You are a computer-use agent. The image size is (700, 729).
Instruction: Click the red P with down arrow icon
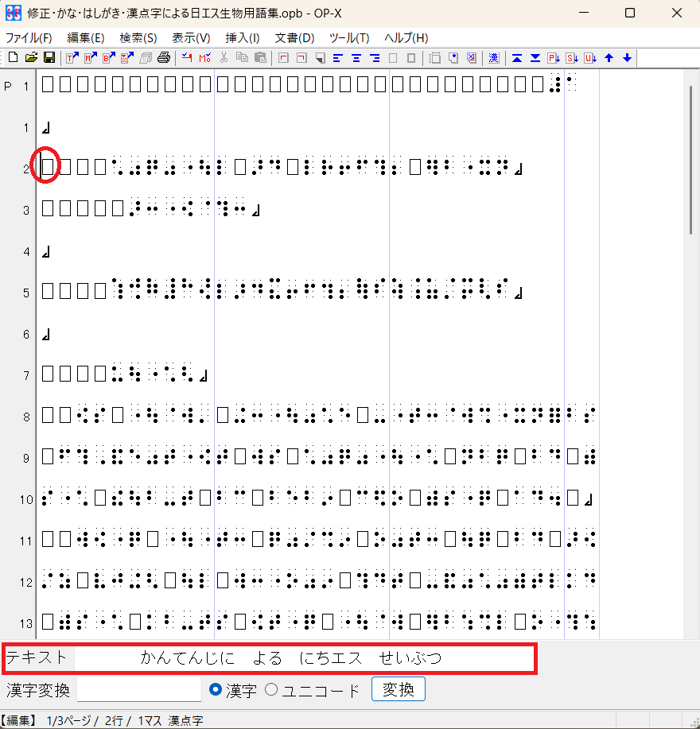554,58
